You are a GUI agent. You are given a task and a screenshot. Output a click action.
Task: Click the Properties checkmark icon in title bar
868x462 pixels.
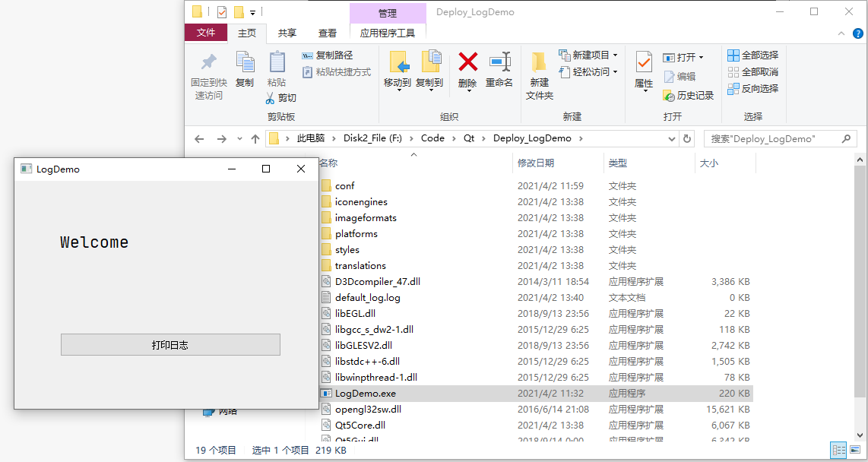222,11
